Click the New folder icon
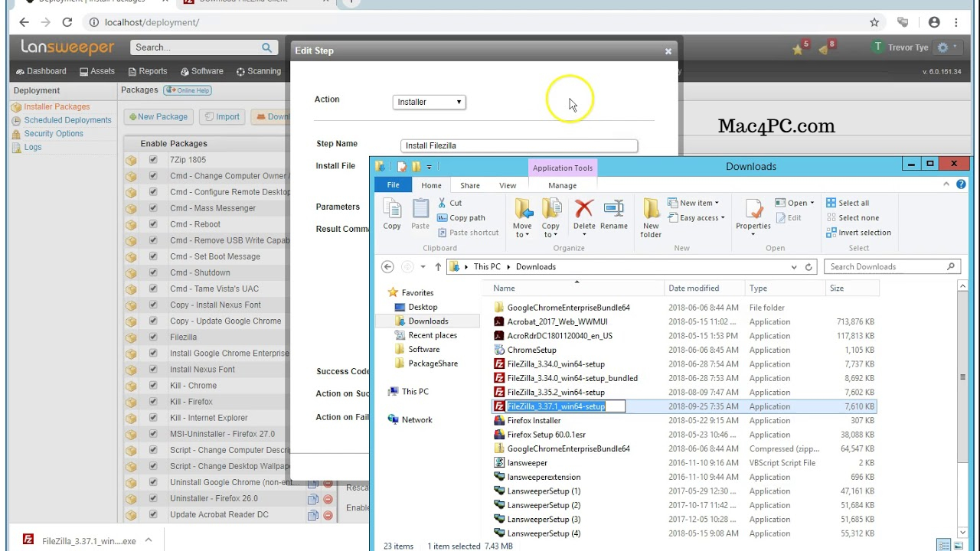This screenshot has height=551, width=980. tap(651, 209)
